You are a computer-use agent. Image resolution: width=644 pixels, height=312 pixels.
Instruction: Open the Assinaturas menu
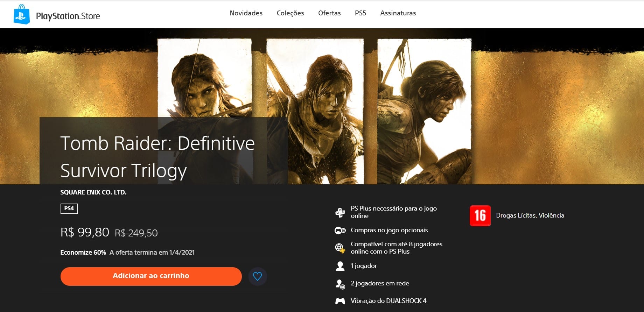pos(398,13)
